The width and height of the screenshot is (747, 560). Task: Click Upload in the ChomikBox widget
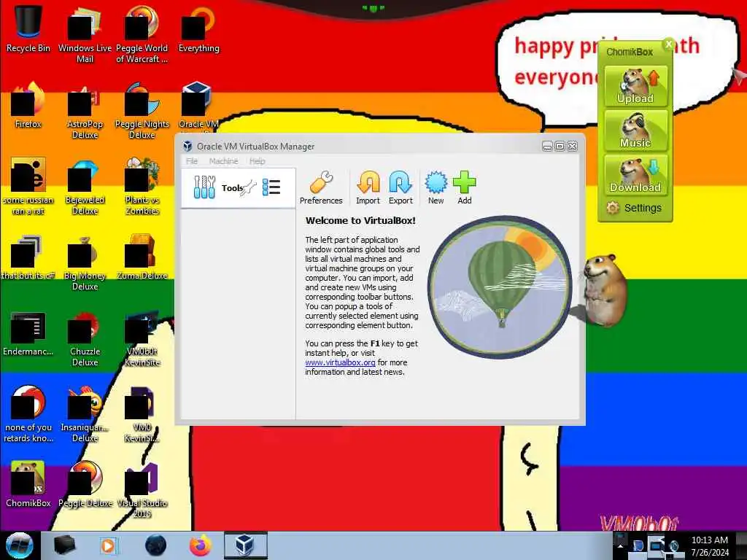(x=635, y=86)
